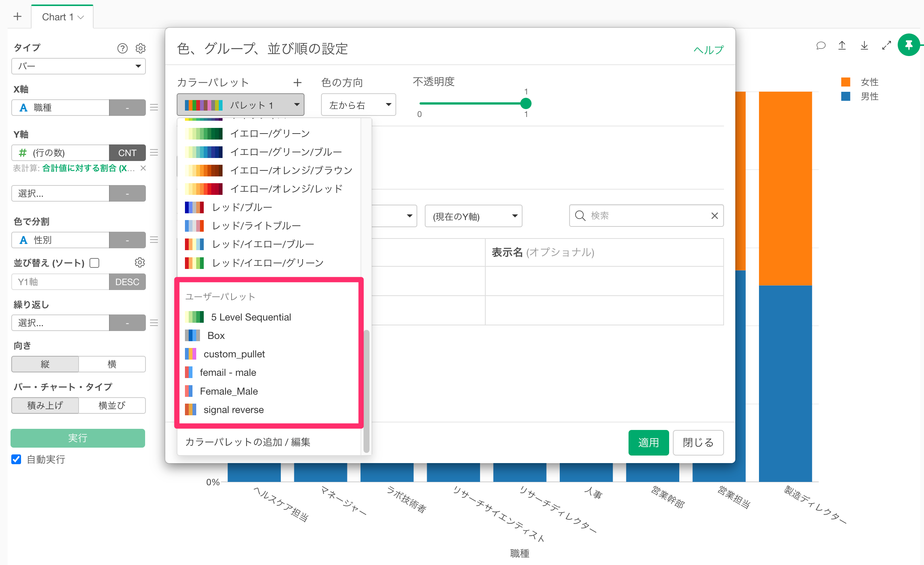
Task: Switch bar type to 横並び
Action: 112,406
